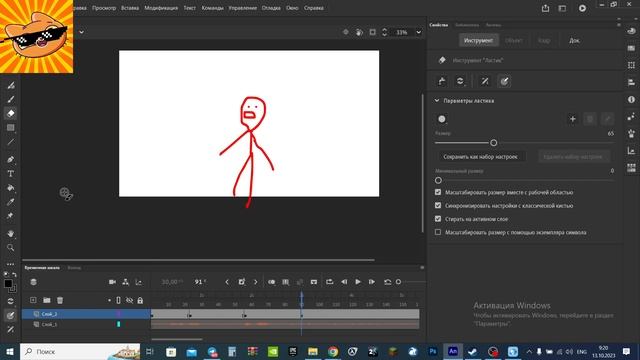
Task: Select the Text tool
Action: point(11,173)
